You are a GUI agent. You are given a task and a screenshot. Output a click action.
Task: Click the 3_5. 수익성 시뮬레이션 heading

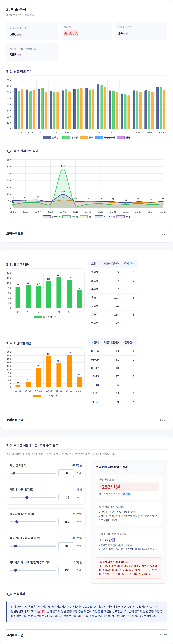[33, 445]
